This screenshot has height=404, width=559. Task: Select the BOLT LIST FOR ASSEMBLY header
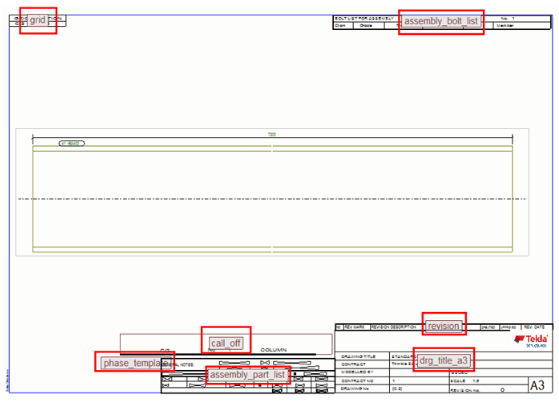tap(364, 18)
